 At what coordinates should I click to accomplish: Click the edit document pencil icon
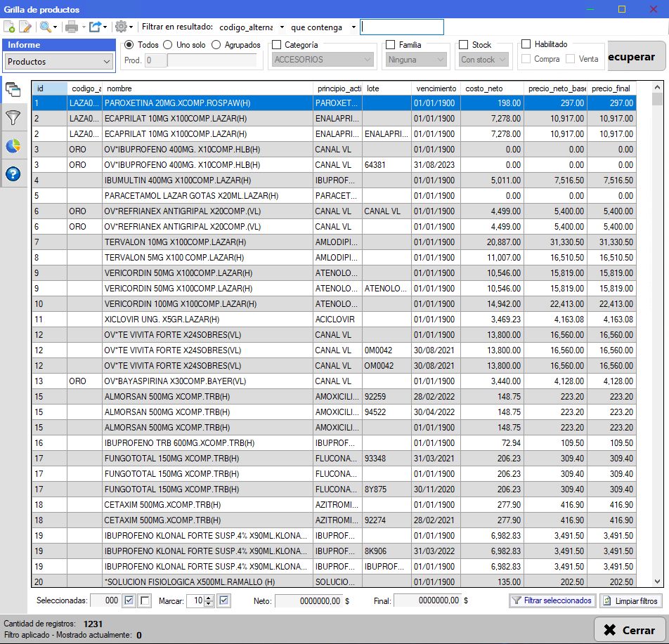pos(25,27)
